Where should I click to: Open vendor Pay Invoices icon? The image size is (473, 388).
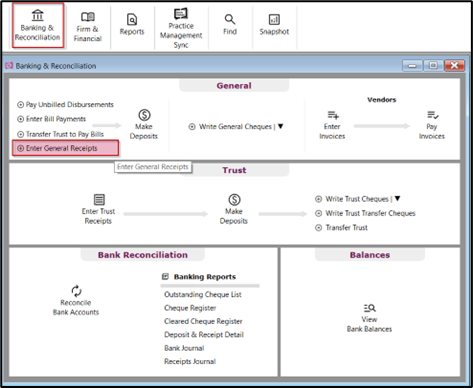(432, 115)
